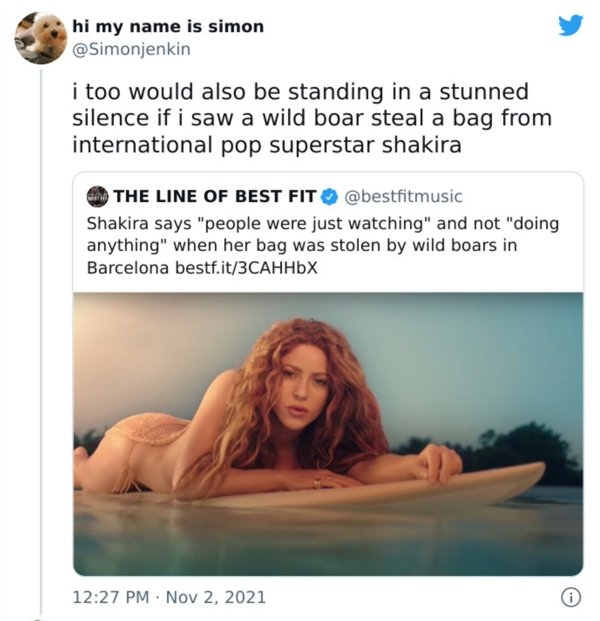Screen dimensions: 600x621
Task: Open the quoted tweet's photo
Action: (328, 432)
